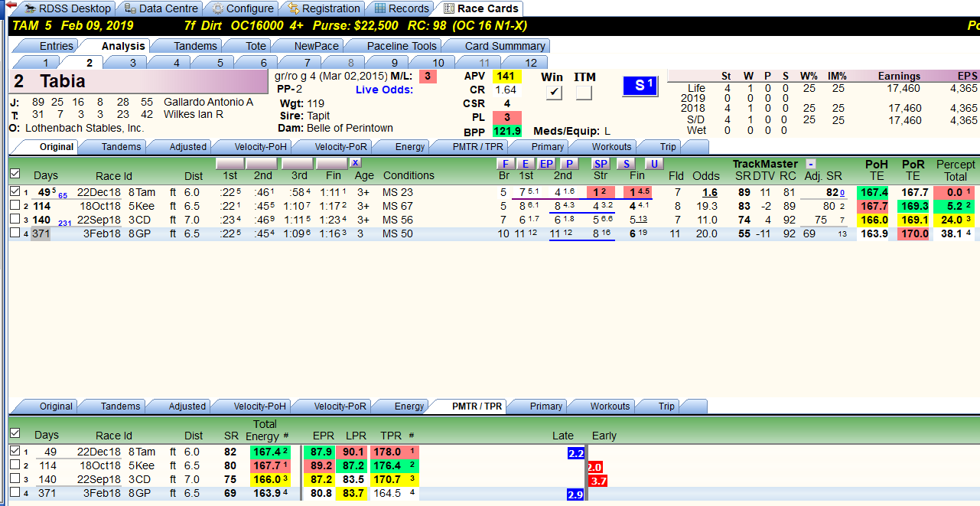Uncheck the 22Dec18 8Tam row in upper table
This screenshot has height=506, width=980.
pos(15,191)
